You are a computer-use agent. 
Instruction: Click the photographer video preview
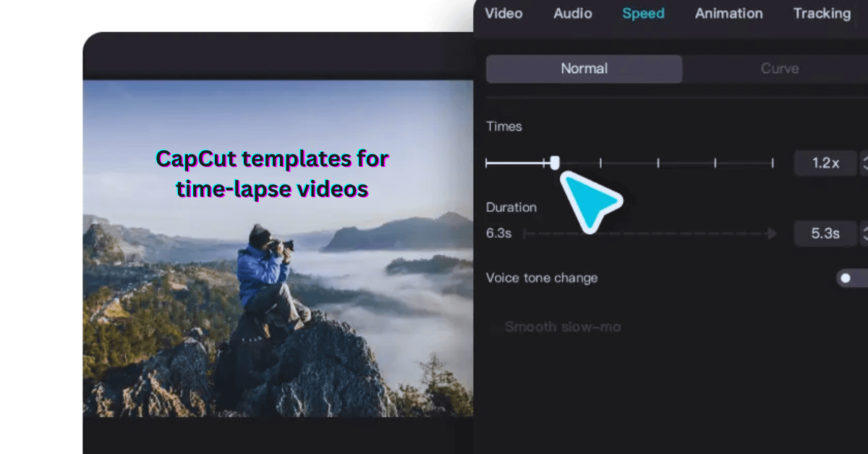pyautogui.click(x=278, y=248)
